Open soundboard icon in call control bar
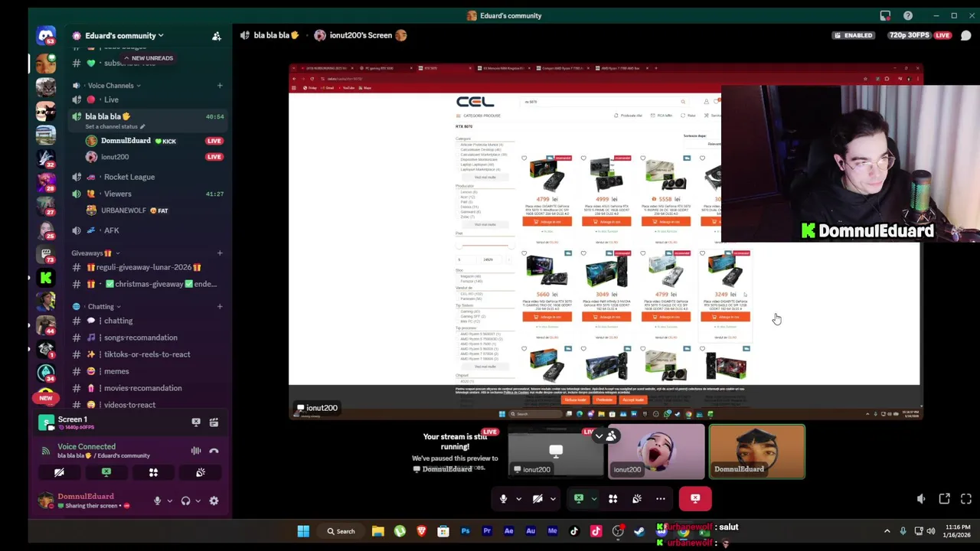The width and height of the screenshot is (980, 551). point(636,499)
